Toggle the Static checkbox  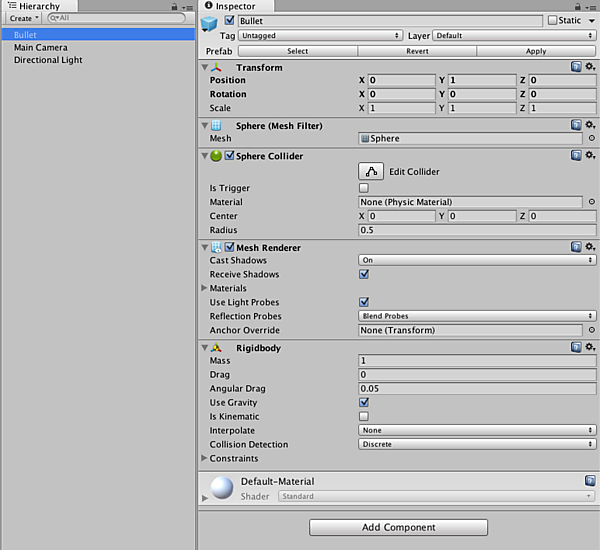click(x=553, y=20)
